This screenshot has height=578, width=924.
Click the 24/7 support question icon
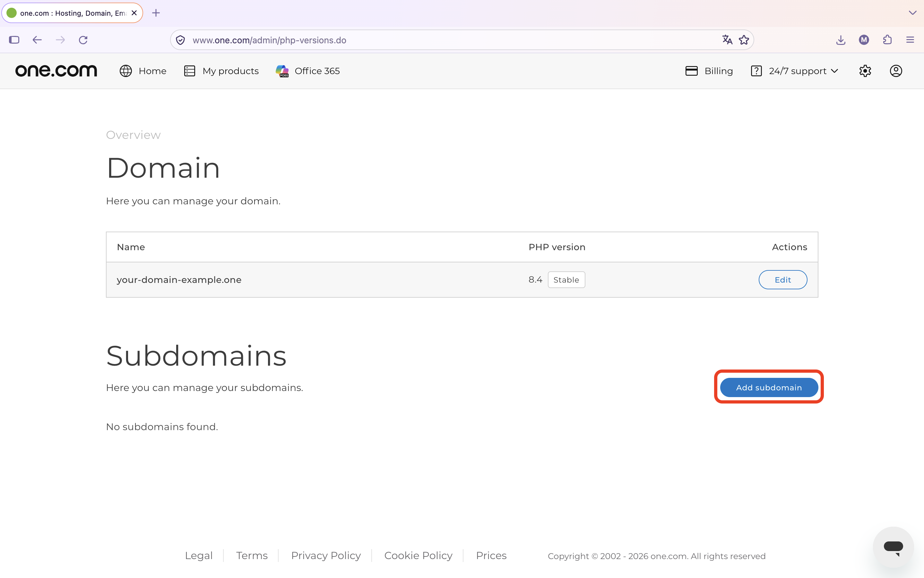pos(756,71)
